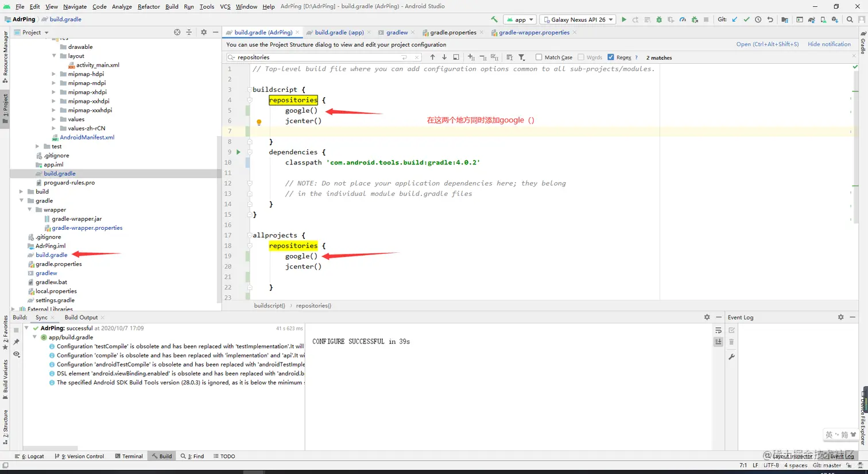Open the Analyze menu

122,6
